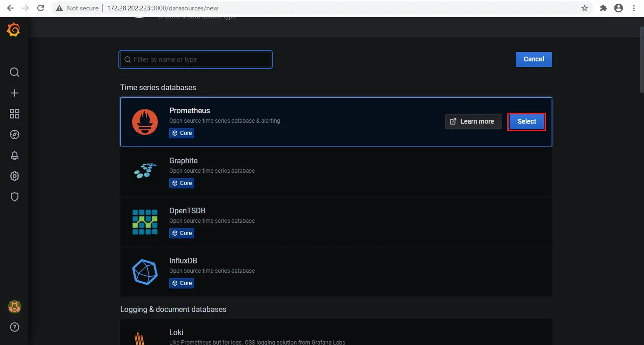644x345 pixels.
Task: Click the OpenTSDB database row
Action: [336, 222]
